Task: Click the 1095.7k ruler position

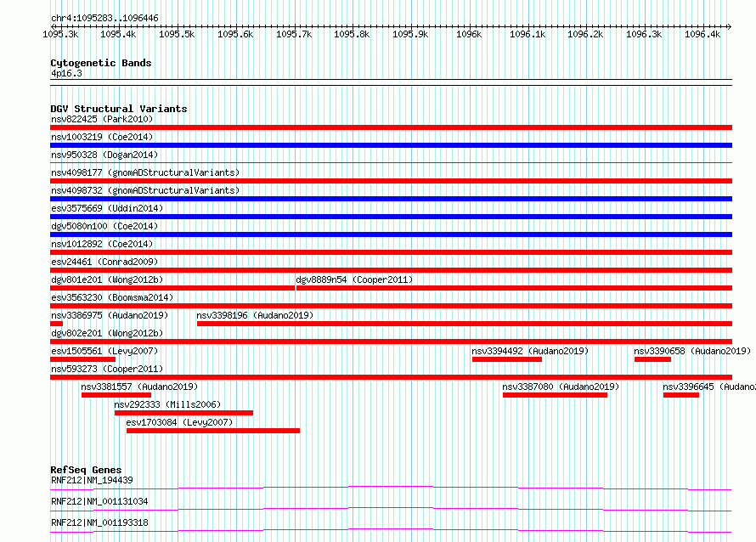Action: pyautogui.click(x=294, y=34)
